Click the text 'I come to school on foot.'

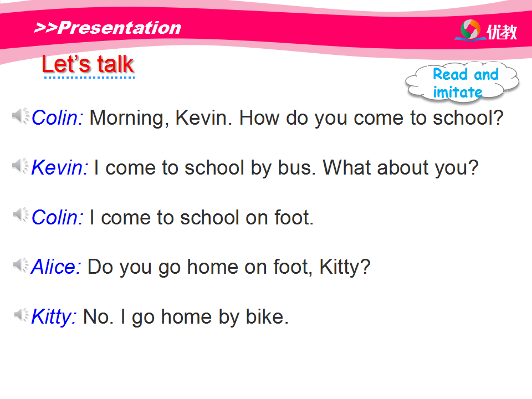pos(202,217)
